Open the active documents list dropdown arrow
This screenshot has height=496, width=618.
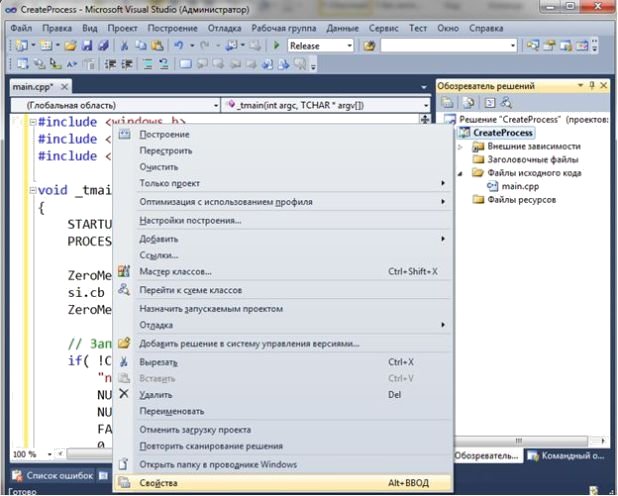424,87
